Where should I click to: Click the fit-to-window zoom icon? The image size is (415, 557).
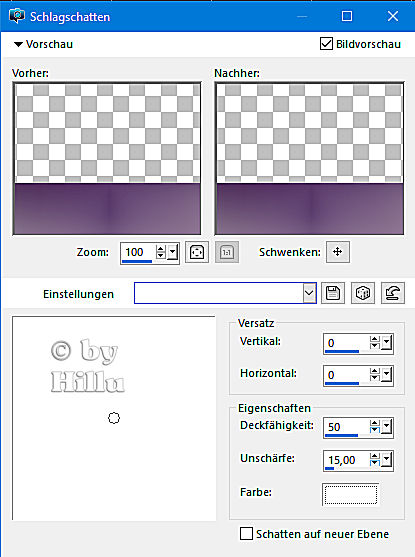pyautogui.click(x=197, y=253)
